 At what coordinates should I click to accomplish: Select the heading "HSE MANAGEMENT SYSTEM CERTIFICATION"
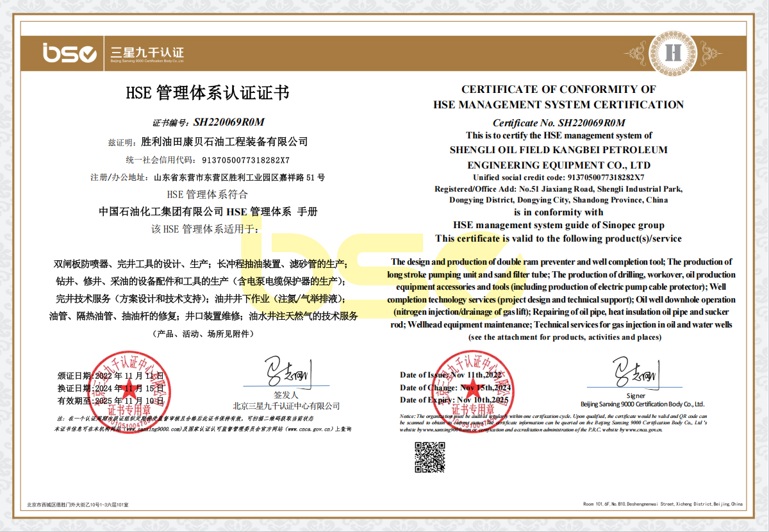click(559, 104)
